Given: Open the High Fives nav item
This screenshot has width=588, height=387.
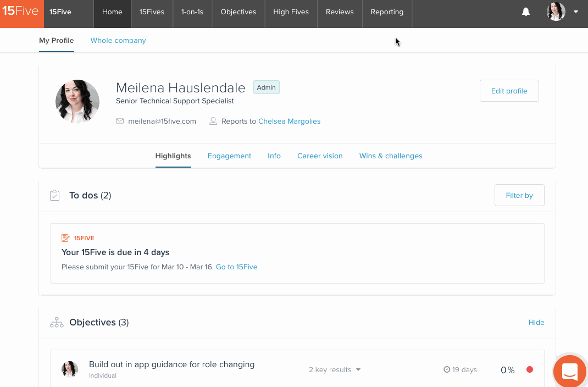Looking at the screenshot, I should 291,14.
